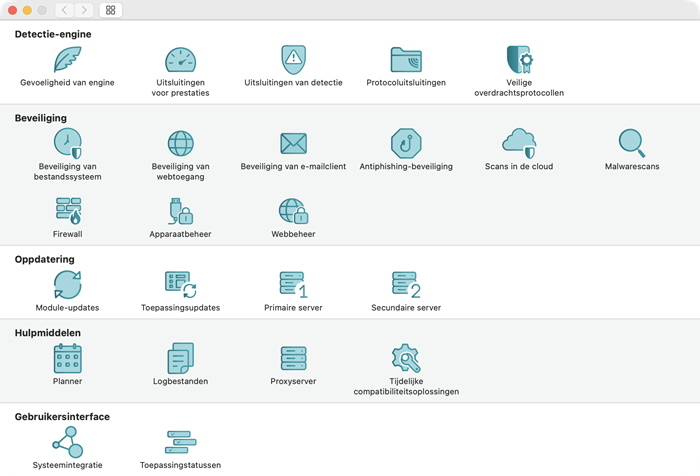Image resolution: width=700 pixels, height=476 pixels.
Task: Click the Gebruikersinterface section heading
Action: (62, 417)
